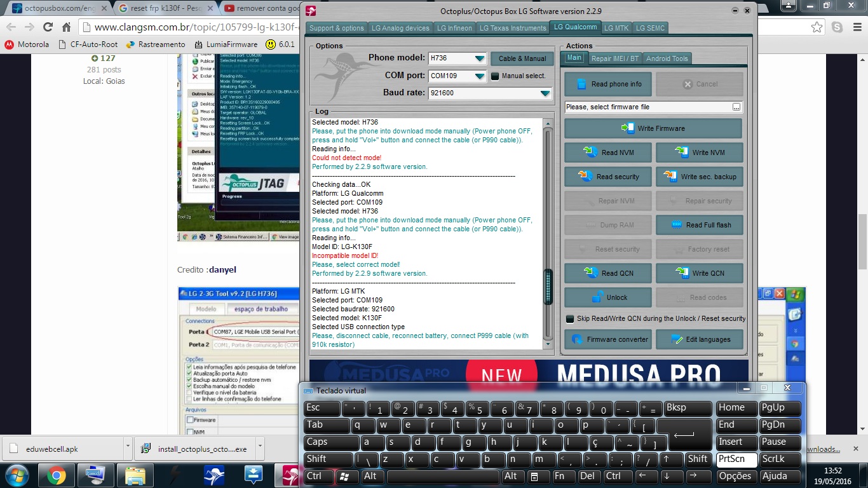Open Rastreamento bookmark

click(x=156, y=44)
